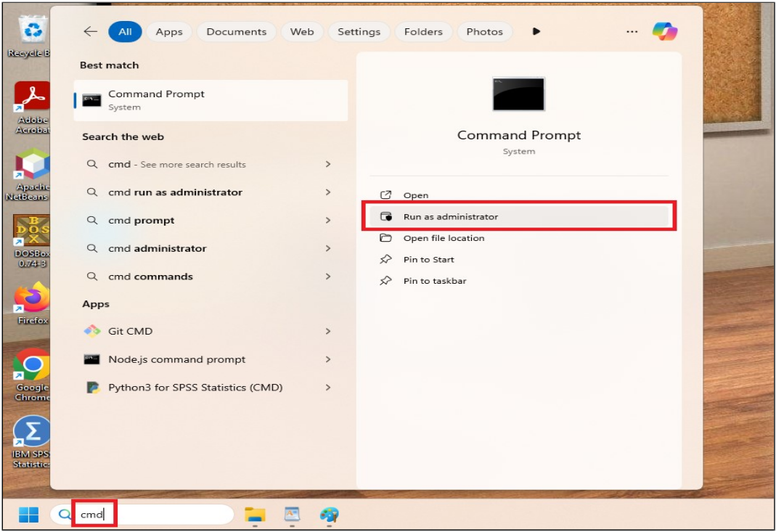
Task: Open IBM SPSS Statistics desktop icon
Action: (32, 433)
